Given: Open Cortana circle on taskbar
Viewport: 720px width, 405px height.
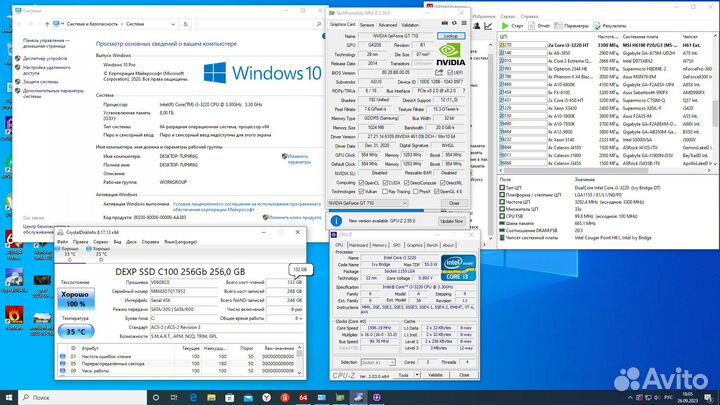Looking at the screenshot, I should coord(156,397).
